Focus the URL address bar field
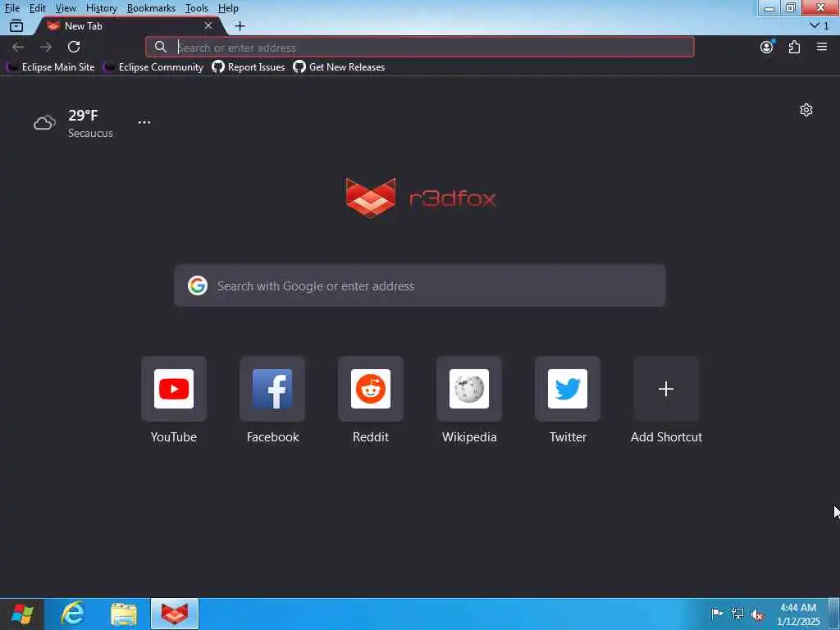The image size is (840, 630). coord(420,47)
